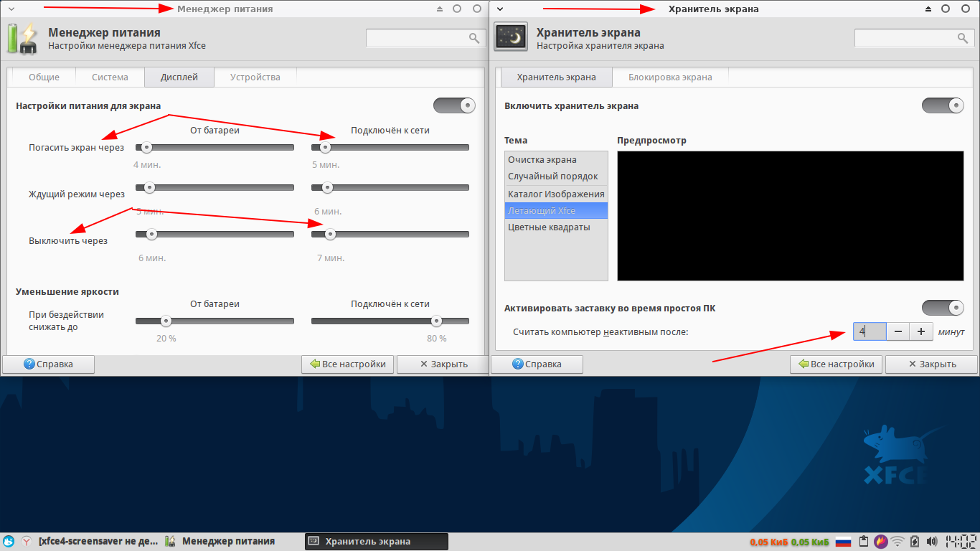Open the clipboard manager tray icon

pos(864,542)
